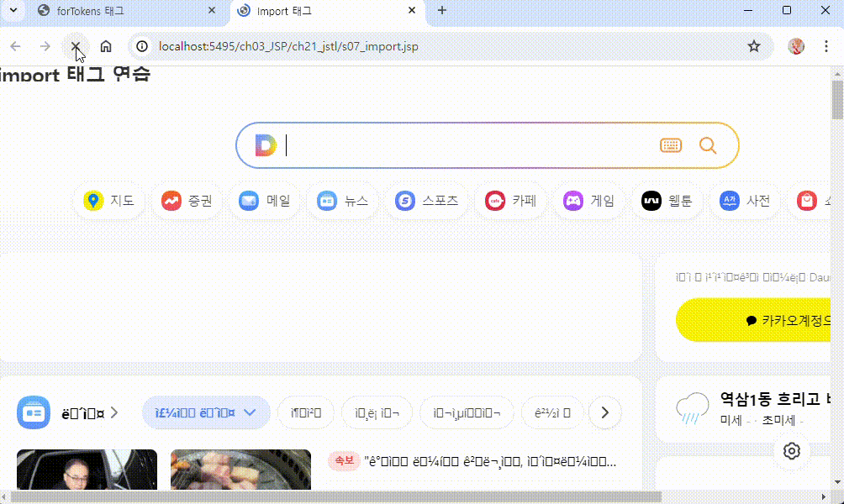Open the 뉴스 shortcut
Screen dimensions: 844x504
[342, 201]
